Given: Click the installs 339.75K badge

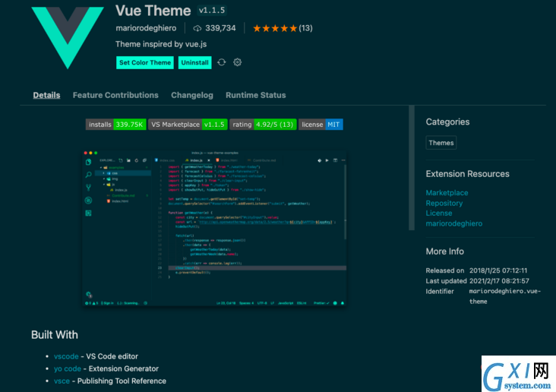Looking at the screenshot, I should point(116,125).
